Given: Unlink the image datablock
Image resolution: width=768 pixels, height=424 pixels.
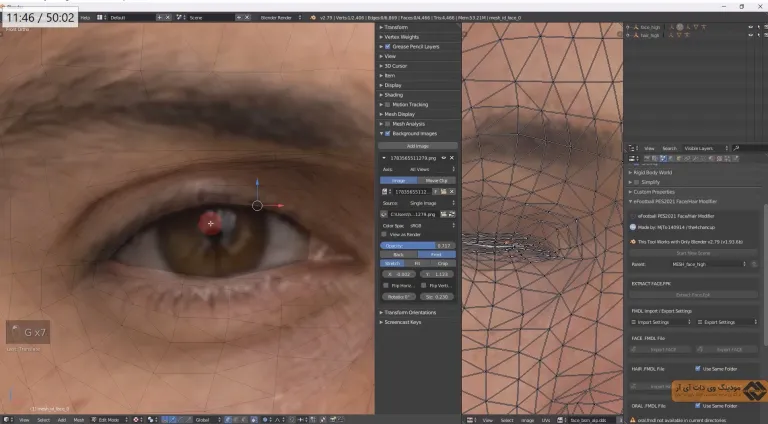Looking at the screenshot, I should 452,192.
